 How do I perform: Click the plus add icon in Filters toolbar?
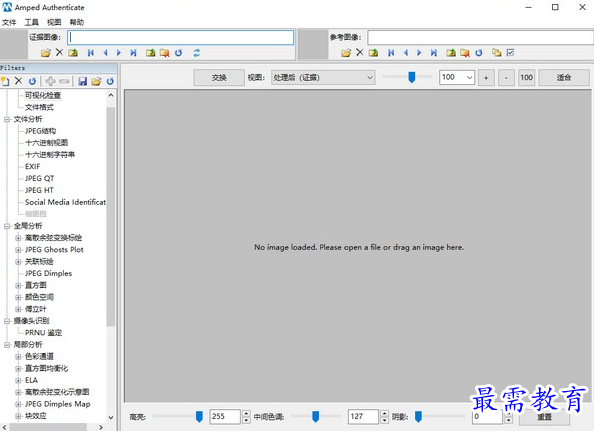[50, 81]
